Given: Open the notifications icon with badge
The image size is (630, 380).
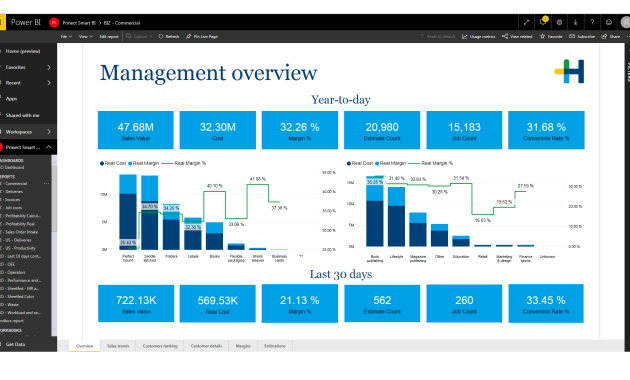Looking at the screenshot, I should [543, 22].
